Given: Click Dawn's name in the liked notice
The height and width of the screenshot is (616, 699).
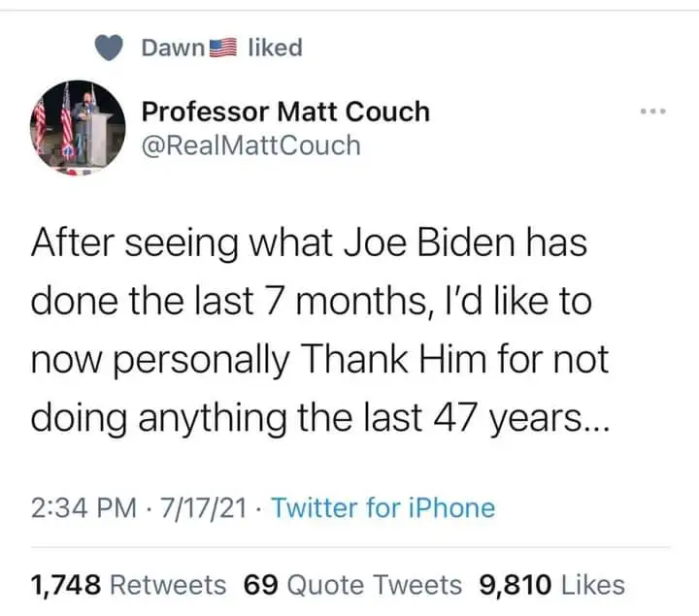Looking at the screenshot, I should coord(175,48).
